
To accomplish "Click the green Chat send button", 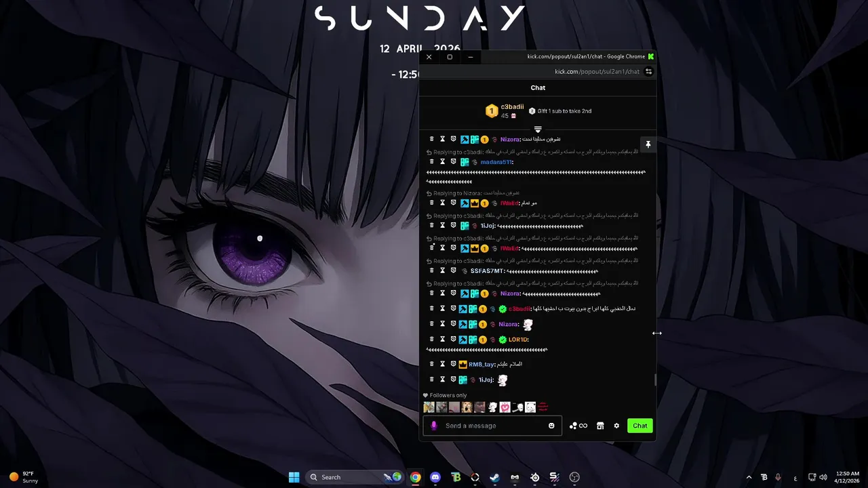I will coord(640,426).
